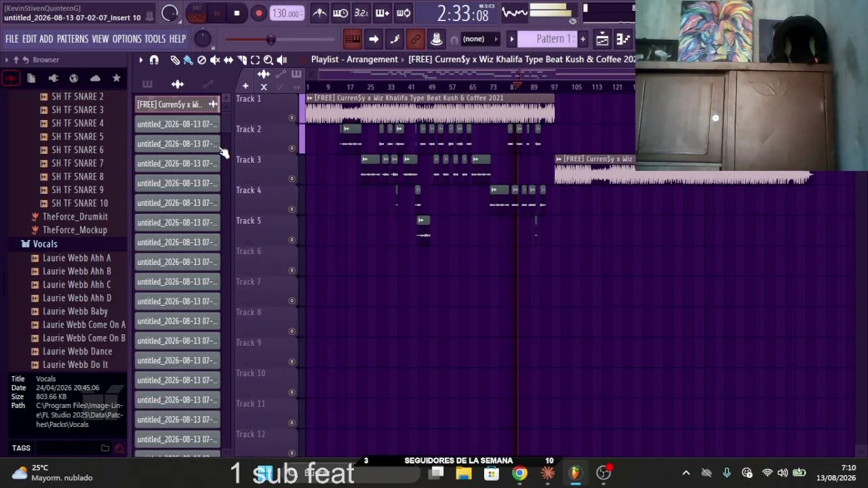Click the oscilloscope waveform display
This screenshot has width=868, height=488.
point(514,13)
